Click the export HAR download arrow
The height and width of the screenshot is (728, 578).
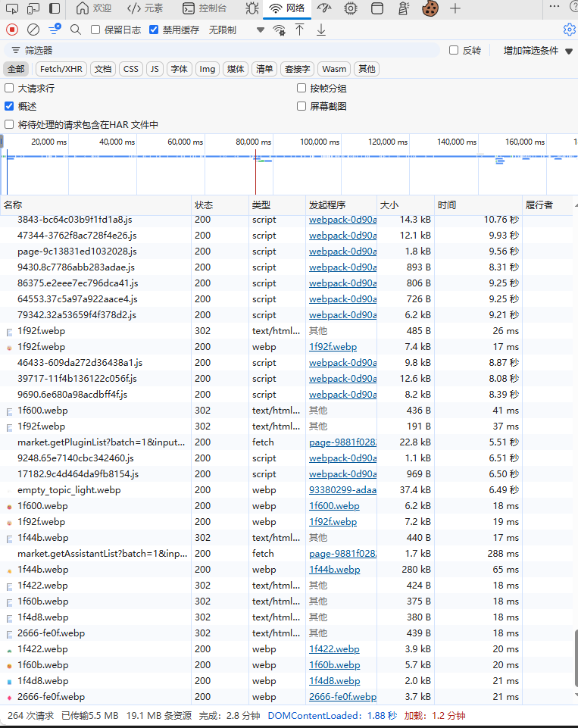coord(320,30)
